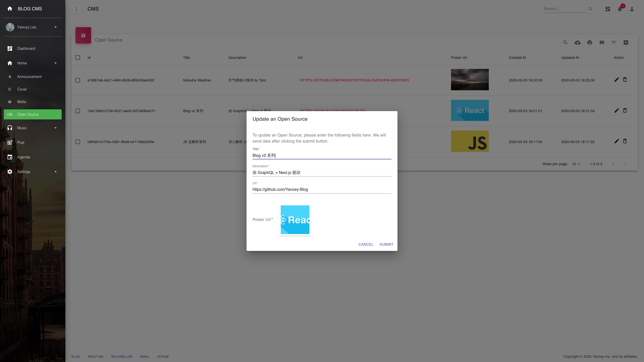Click the SUBMIT button in the dialog

tap(386, 244)
